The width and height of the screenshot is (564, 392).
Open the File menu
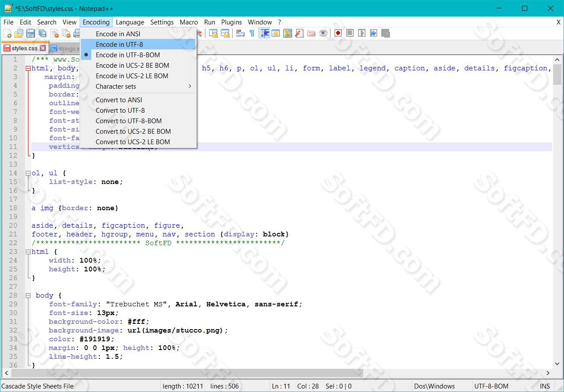click(8, 22)
